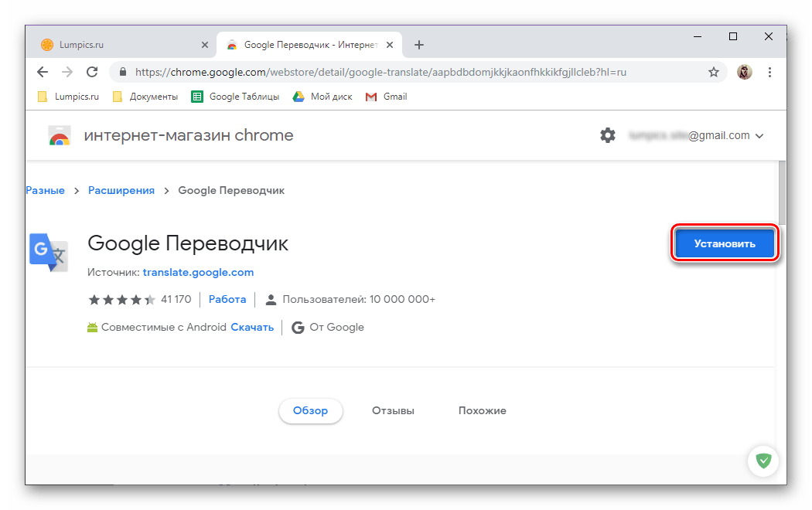Click the 41 170 ratings count

click(176, 300)
